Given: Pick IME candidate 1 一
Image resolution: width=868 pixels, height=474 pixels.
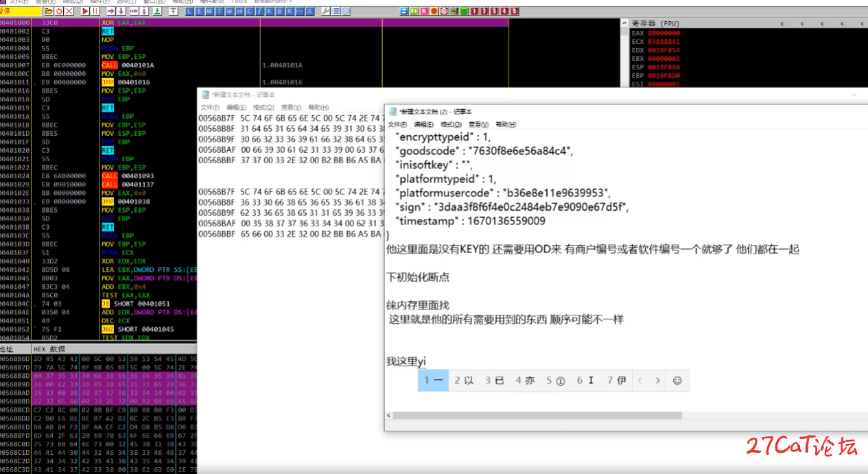Looking at the screenshot, I should point(433,380).
